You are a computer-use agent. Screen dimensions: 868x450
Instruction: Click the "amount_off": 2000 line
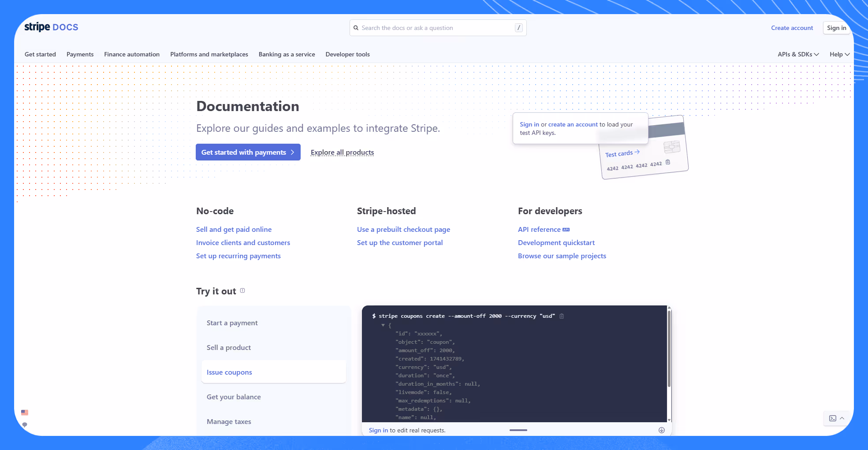425,350
